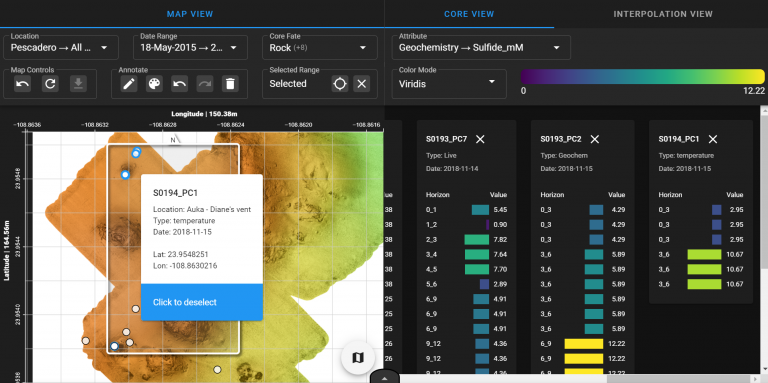Remove core S0193_PC2
The height and width of the screenshot is (383, 768).
click(x=595, y=139)
